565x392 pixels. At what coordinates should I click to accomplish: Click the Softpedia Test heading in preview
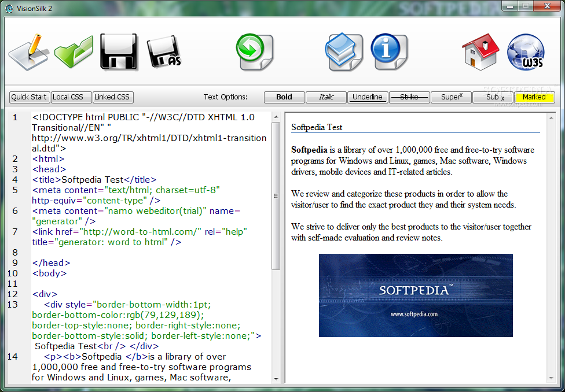317,127
